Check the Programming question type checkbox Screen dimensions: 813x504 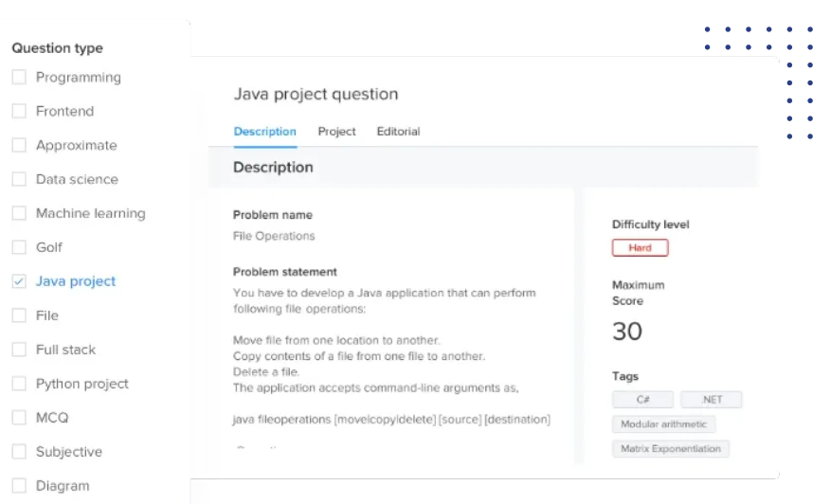coord(19,78)
